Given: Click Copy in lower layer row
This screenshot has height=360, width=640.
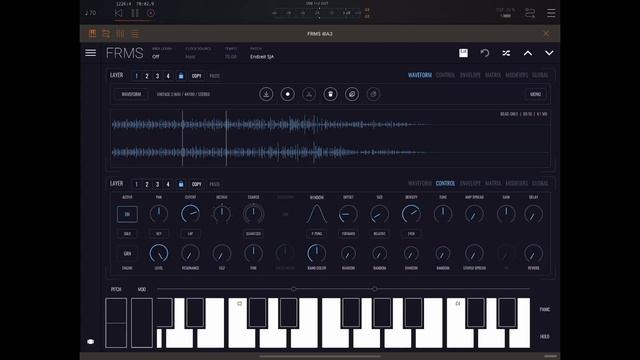Looking at the screenshot, I should point(197,184).
